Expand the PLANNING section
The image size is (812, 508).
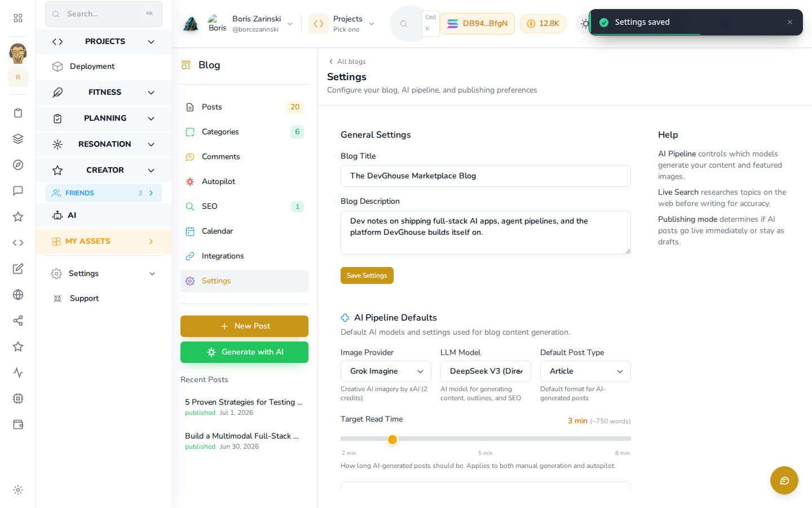104,118
